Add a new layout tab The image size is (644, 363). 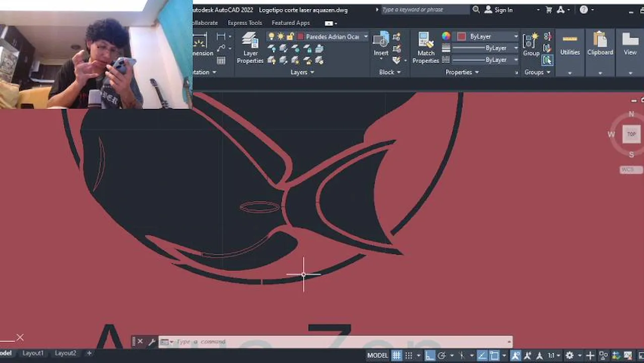89,353
